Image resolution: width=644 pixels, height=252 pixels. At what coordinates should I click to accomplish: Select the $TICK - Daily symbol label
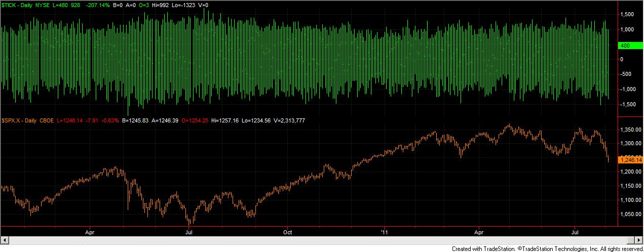(x=18, y=5)
